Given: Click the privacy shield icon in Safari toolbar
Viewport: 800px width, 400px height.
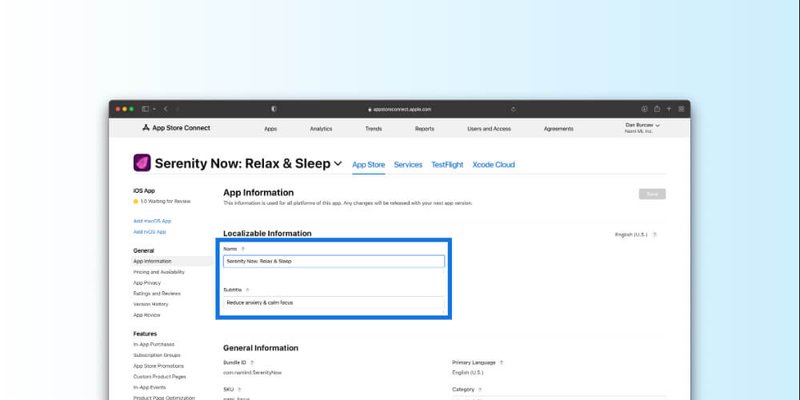Looking at the screenshot, I should 274,109.
